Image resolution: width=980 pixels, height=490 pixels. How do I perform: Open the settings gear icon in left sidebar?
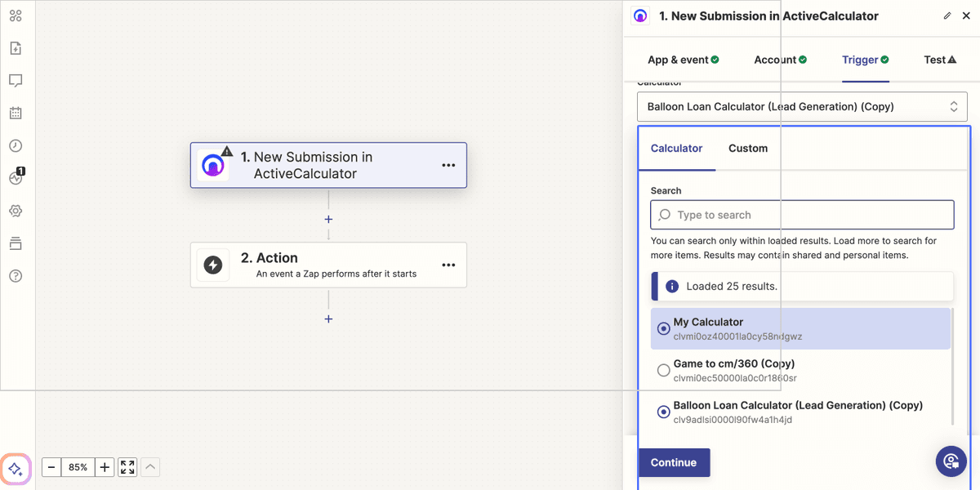pos(16,211)
